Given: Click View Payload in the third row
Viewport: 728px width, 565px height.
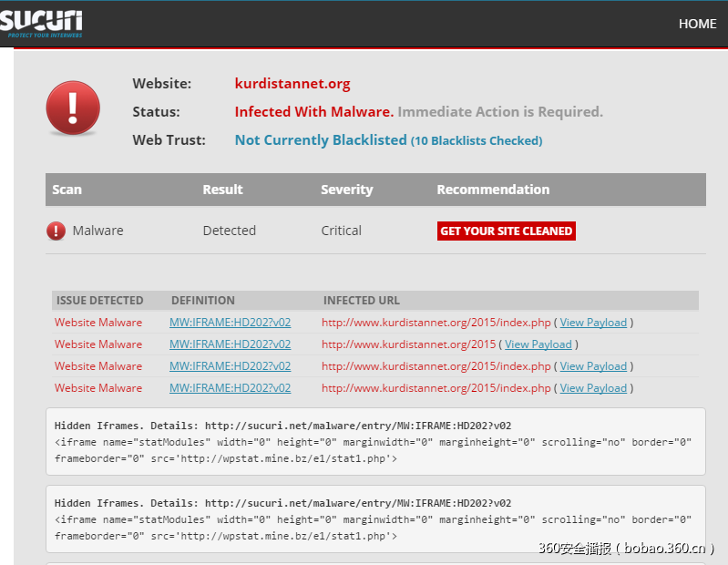Looking at the screenshot, I should pyautogui.click(x=593, y=366).
